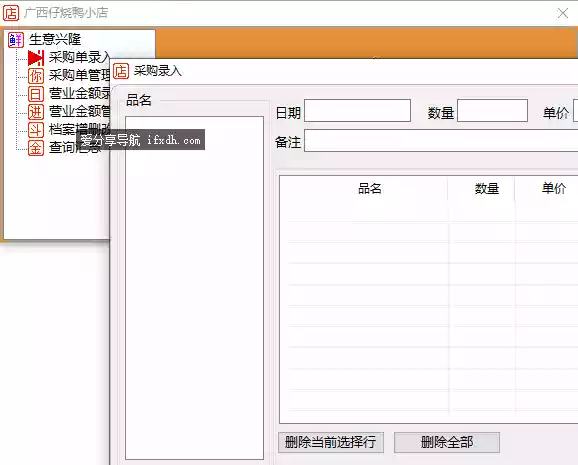Click the 日 icon beside 营业金额录入
The width and height of the screenshot is (578, 465).
(36, 94)
